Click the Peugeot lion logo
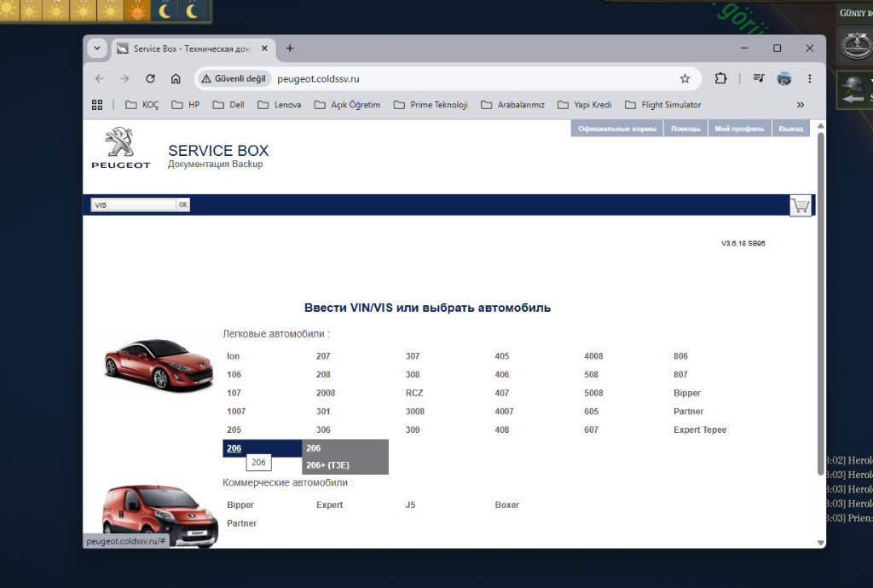This screenshot has height=588, width=873. pos(121,148)
